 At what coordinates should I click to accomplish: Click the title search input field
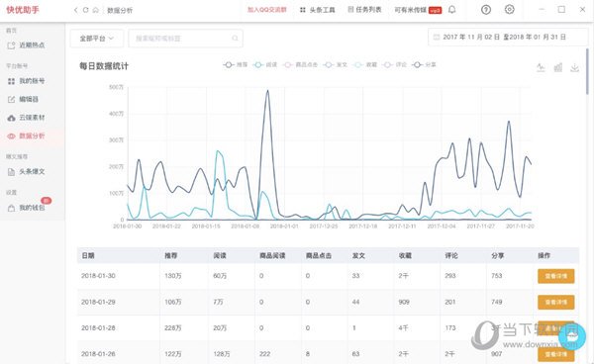coord(186,39)
